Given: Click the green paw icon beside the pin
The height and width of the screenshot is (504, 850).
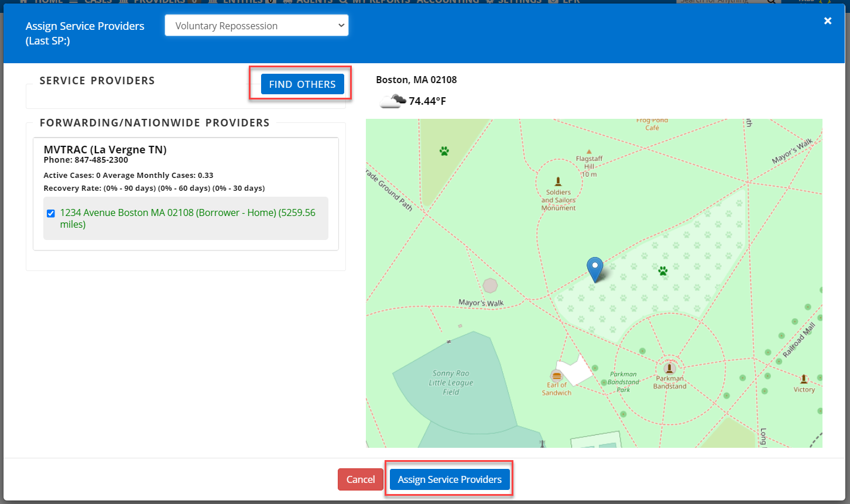Looking at the screenshot, I should [x=663, y=271].
